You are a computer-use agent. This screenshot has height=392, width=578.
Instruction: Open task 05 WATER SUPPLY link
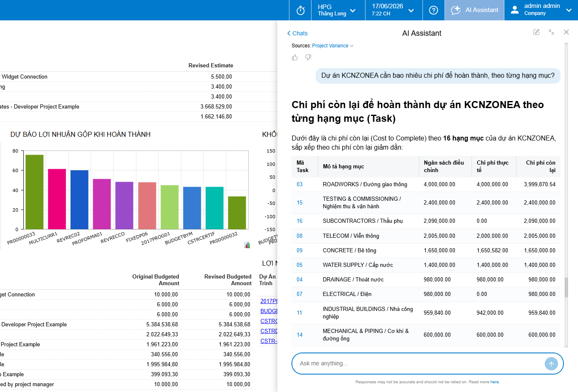tap(299, 265)
